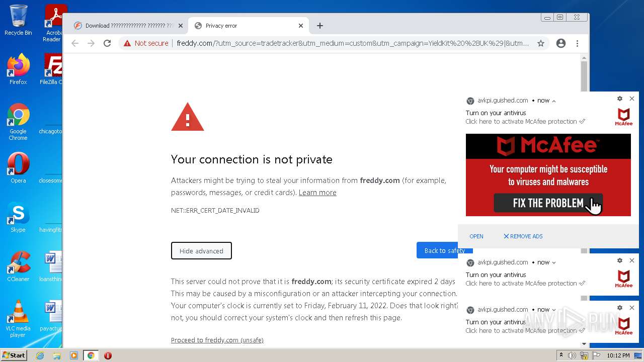Viewport: 644px width, 362px height.
Task: Open the payactu Word document icon
Action: point(52,316)
